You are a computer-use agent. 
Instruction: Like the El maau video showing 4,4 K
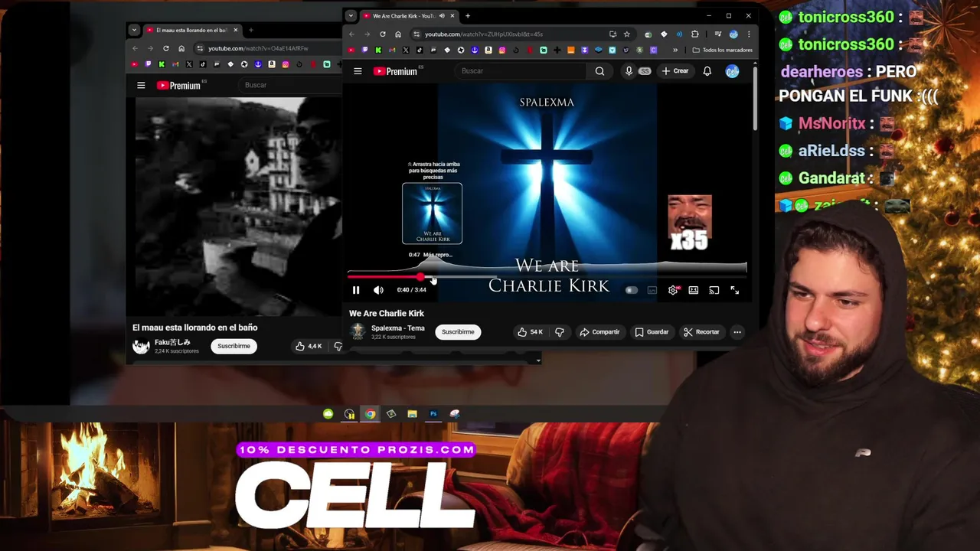click(309, 347)
